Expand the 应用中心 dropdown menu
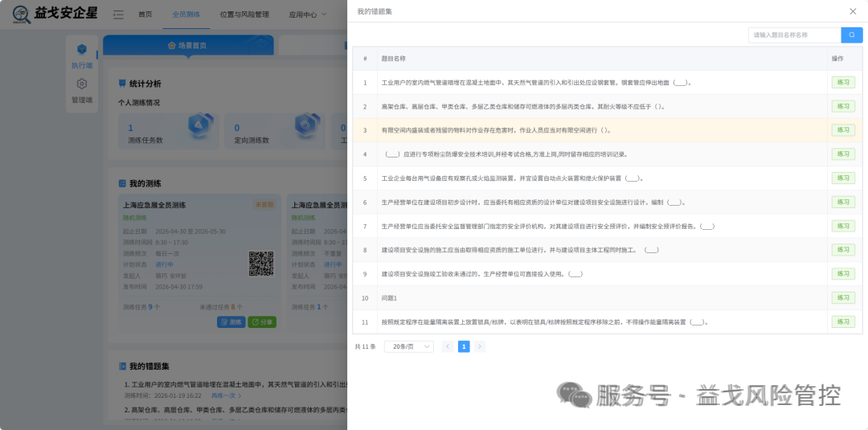 tap(308, 14)
